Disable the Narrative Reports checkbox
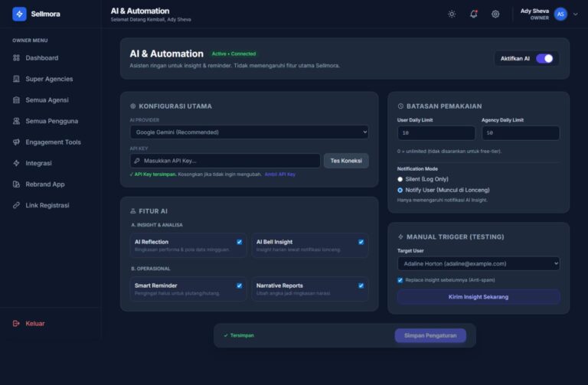Screen dimensions: 588x385 [x=361, y=285]
